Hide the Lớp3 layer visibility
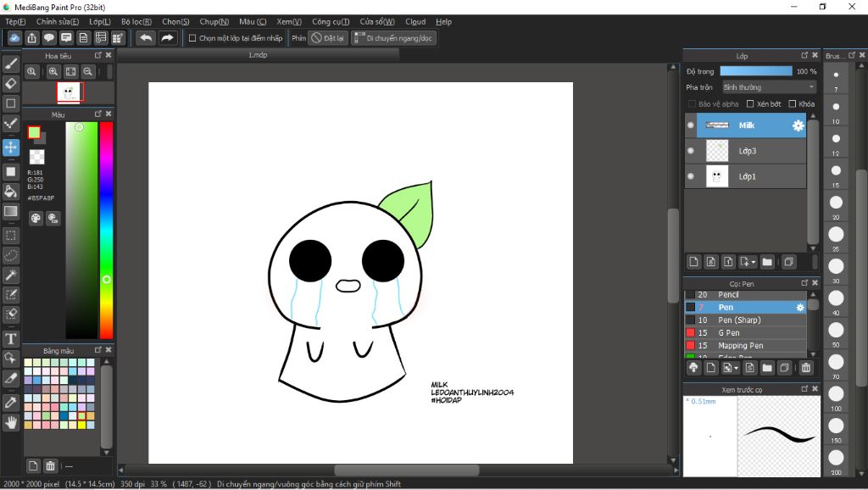This screenshot has width=868, height=490. 691,151
